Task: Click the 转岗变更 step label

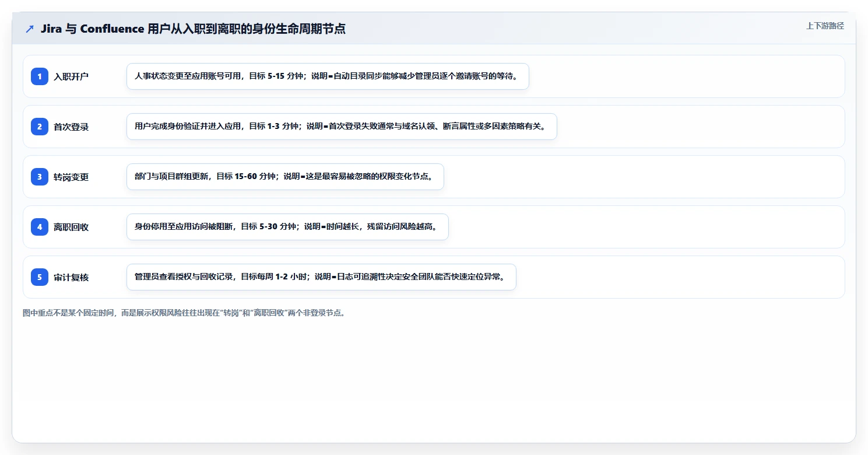Action: (71, 177)
